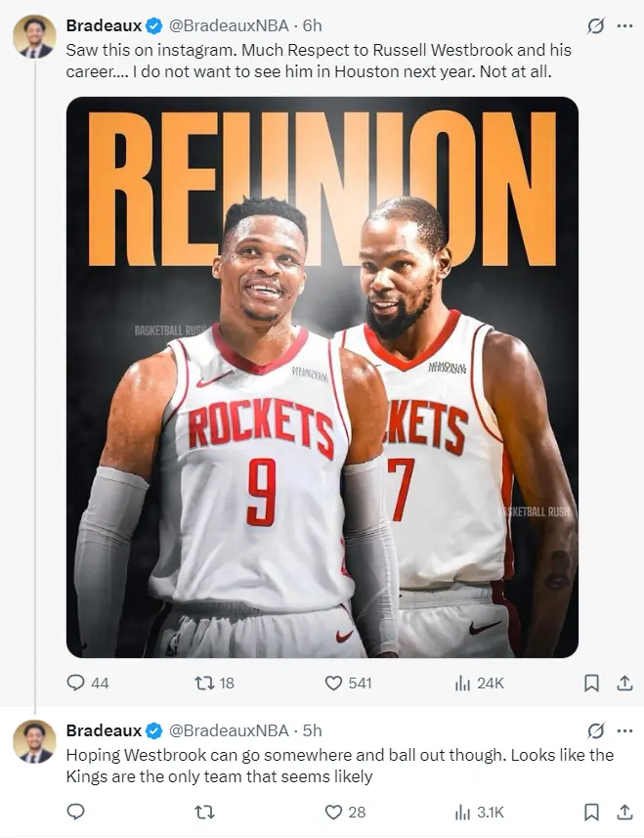The height and width of the screenshot is (838, 644).
Task: Open @BradeauxNBA handle on first tweet
Action: click(x=229, y=25)
